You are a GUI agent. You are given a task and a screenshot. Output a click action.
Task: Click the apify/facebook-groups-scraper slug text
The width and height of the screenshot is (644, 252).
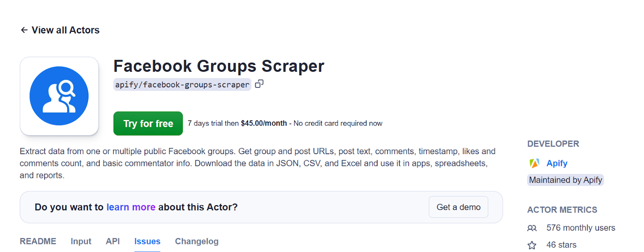pyautogui.click(x=182, y=85)
